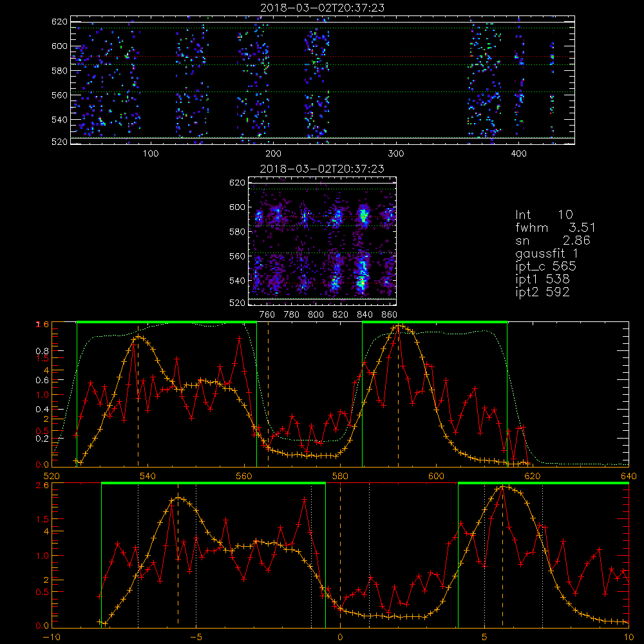Select the fwhm 3.51 value
The image size is (644, 644).
[555, 227]
